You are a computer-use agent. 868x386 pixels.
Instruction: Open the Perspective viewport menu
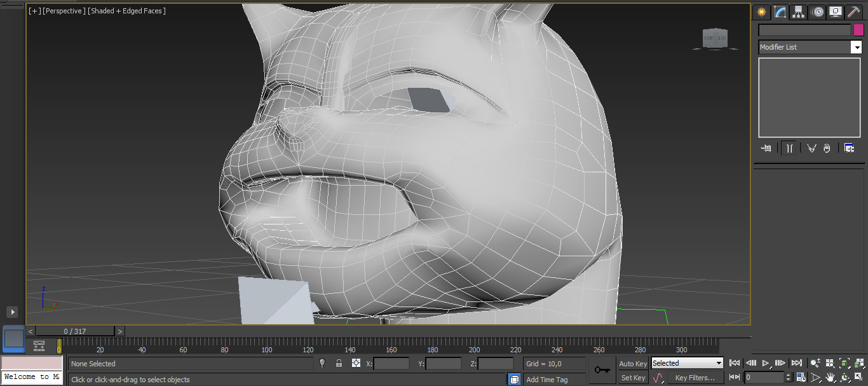point(64,11)
